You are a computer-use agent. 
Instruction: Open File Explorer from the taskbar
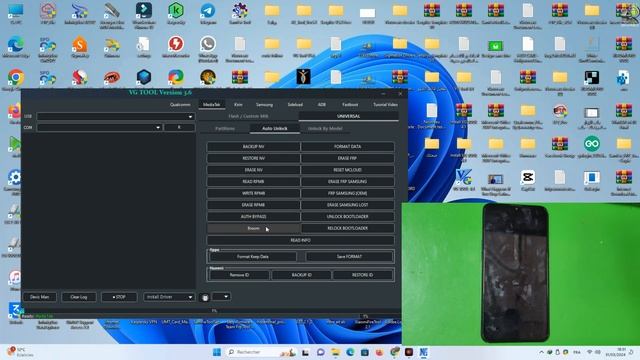click(x=336, y=352)
